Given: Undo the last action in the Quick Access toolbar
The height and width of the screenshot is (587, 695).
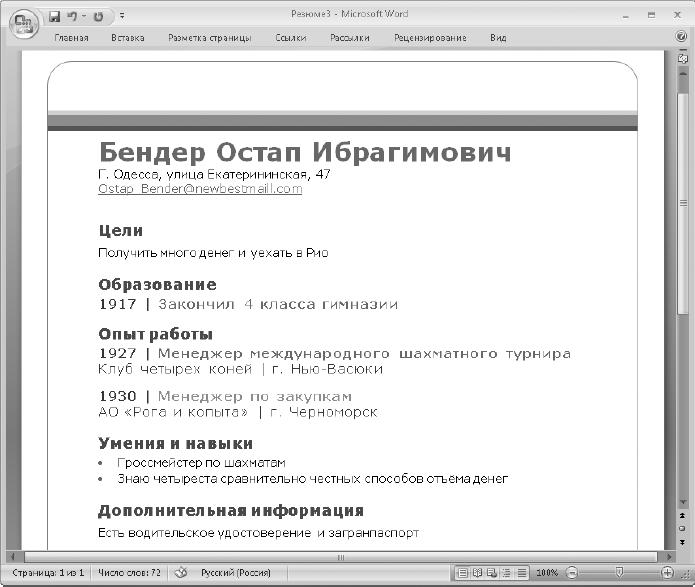Looking at the screenshot, I should pos(72,17).
